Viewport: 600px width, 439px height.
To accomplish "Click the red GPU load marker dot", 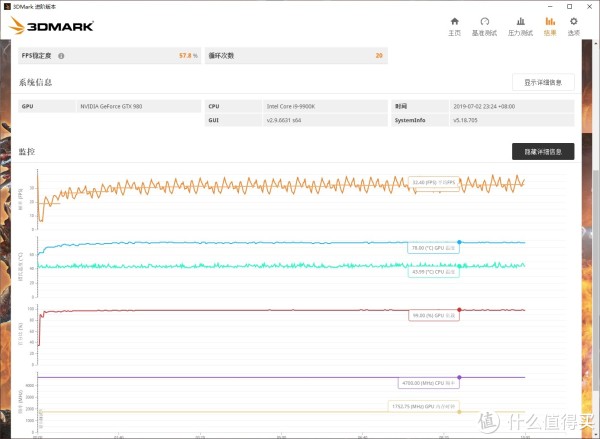I will coord(459,310).
